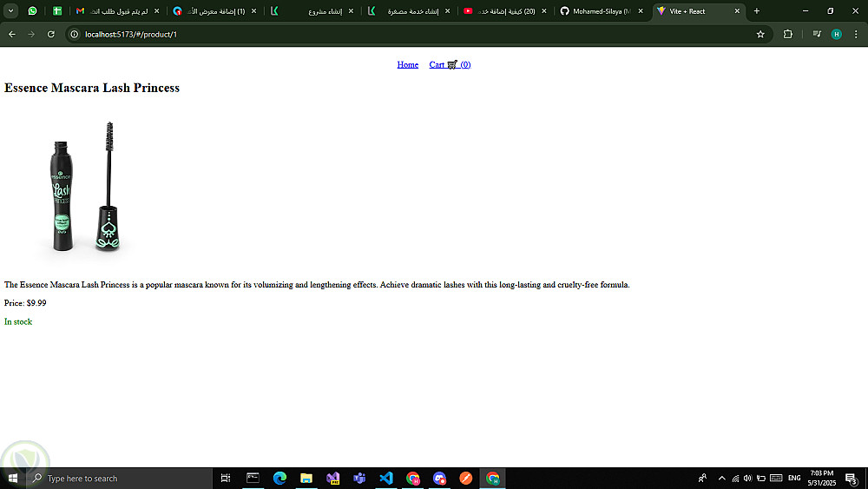Switch to the Gmail tab
This screenshot has height=489, width=868.
coord(117,11)
